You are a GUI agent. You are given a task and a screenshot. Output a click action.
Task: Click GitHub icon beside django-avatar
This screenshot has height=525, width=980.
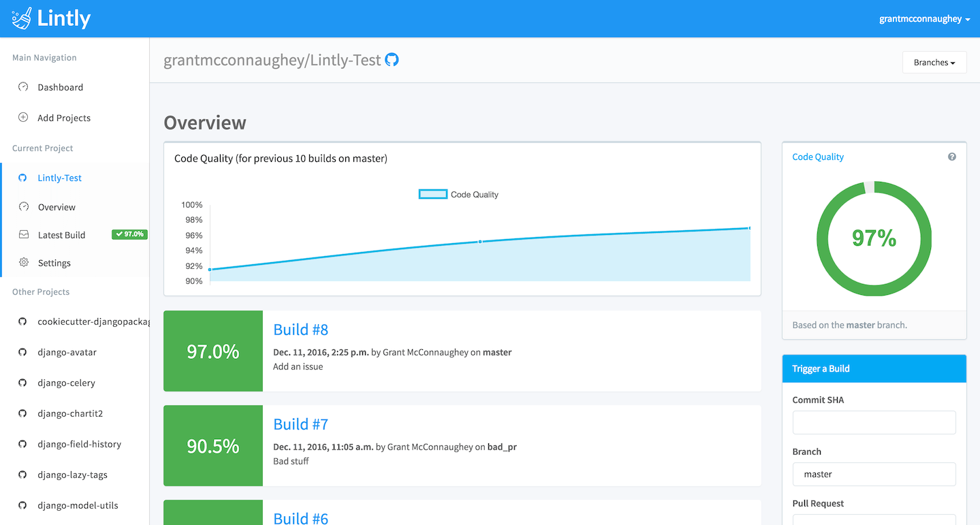pyautogui.click(x=22, y=352)
